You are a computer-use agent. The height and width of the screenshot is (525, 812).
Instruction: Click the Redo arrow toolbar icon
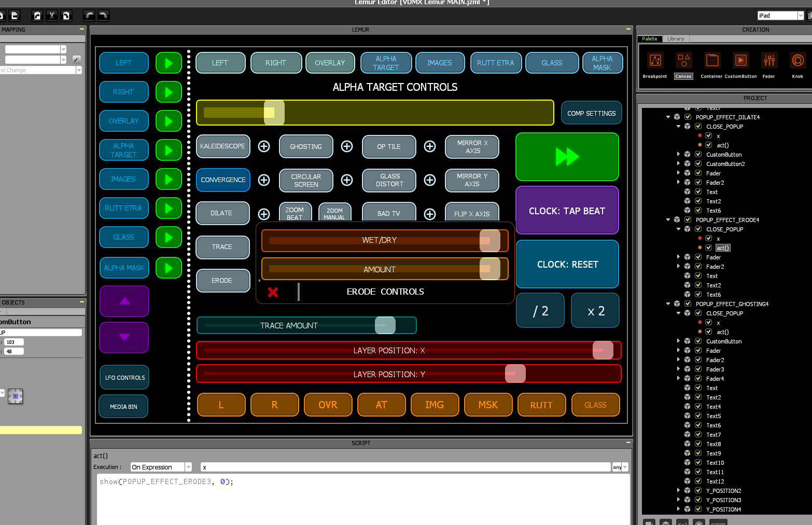pyautogui.click(x=104, y=16)
